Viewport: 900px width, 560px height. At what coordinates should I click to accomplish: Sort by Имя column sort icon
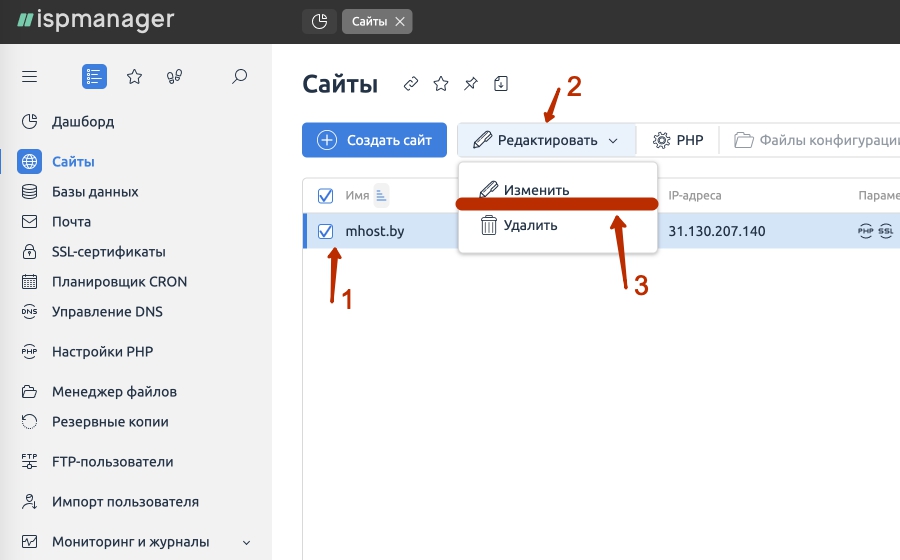(x=381, y=196)
